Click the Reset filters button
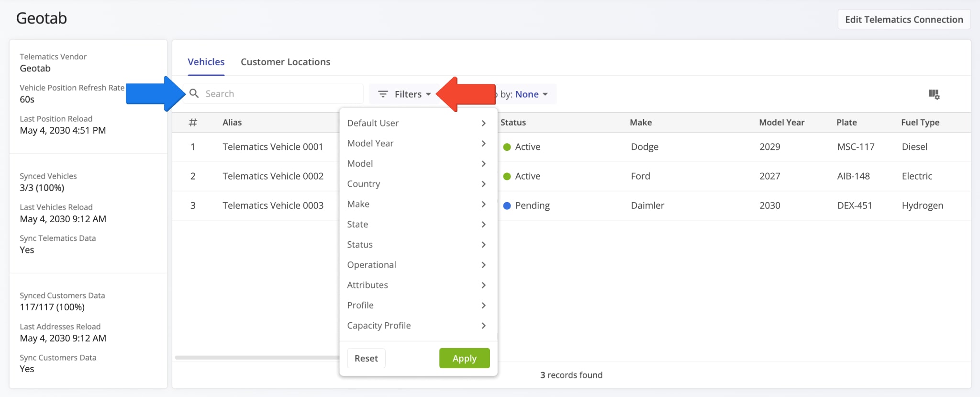The height and width of the screenshot is (397, 980). click(x=366, y=358)
